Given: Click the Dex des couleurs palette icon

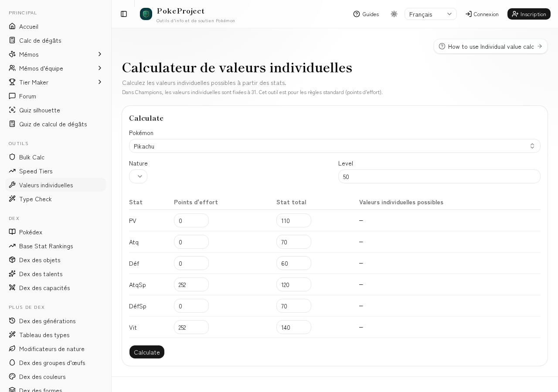Looking at the screenshot, I should (x=12, y=377).
